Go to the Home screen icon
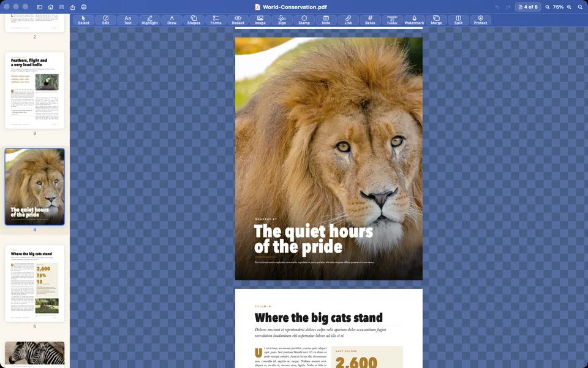588x368 pixels. click(x=51, y=7)
